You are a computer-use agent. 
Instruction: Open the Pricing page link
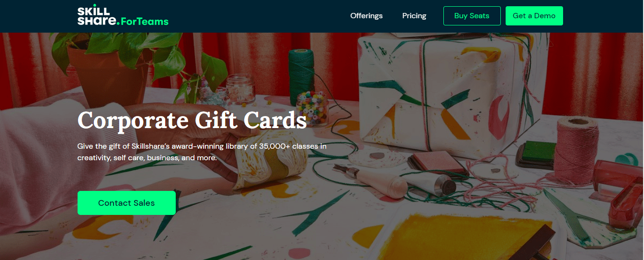pyautogui.click(x=414, y=16)
